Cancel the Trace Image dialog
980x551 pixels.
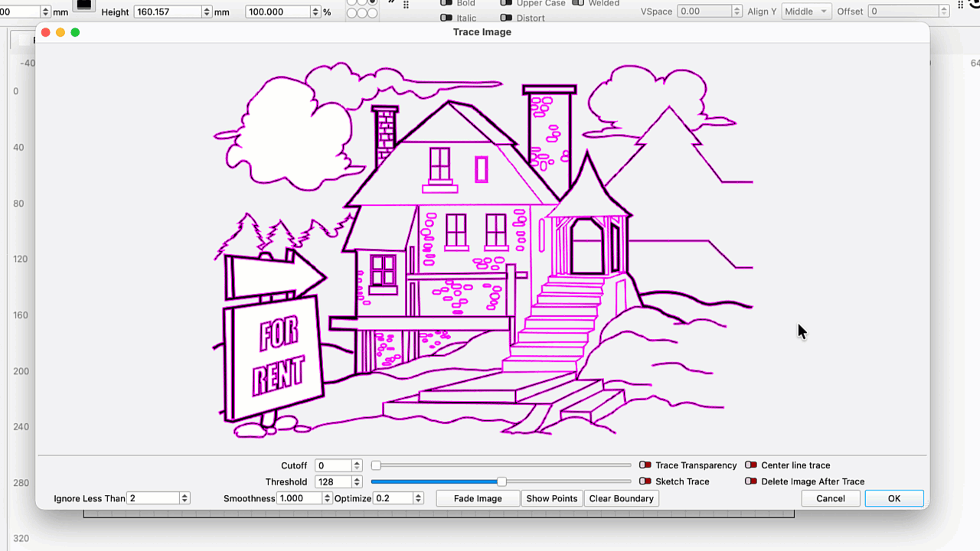(x=831, y=498)
